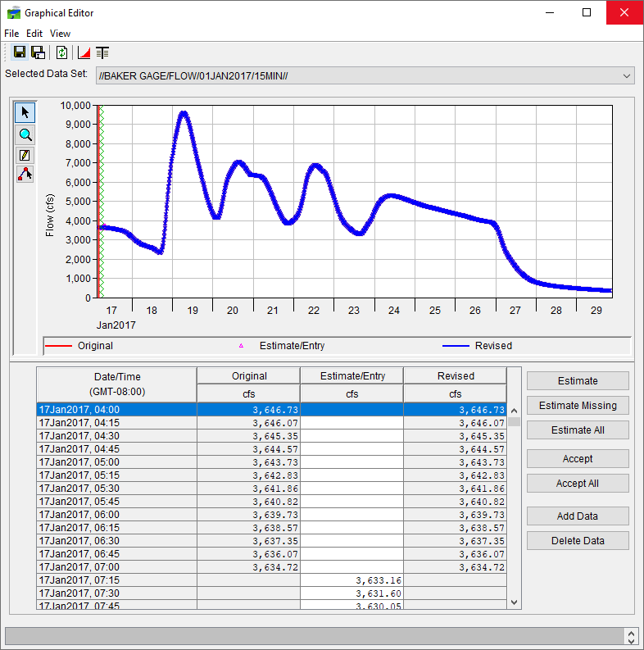Select row 17Jan2017, 06:30
This screenshot has height=650, width=644.
tap(271, 541)
